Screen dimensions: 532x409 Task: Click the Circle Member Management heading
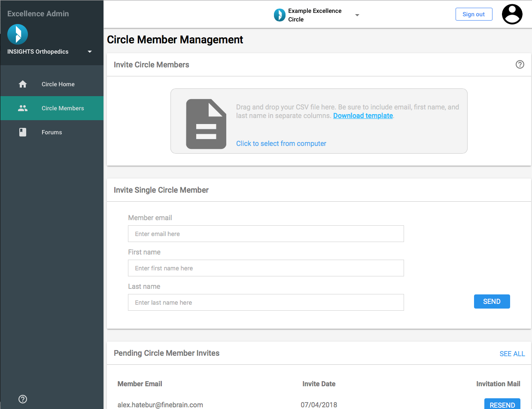(175, 39)
